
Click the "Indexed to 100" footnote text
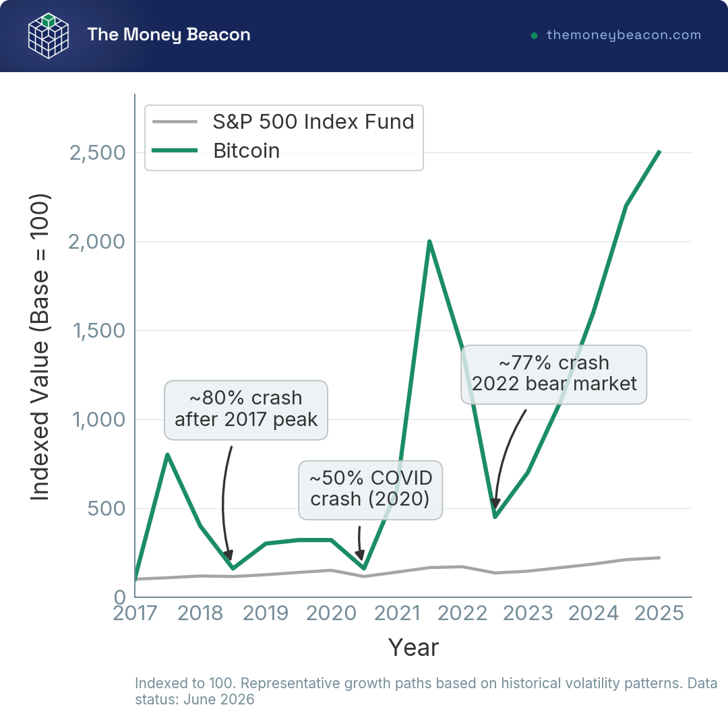pos(184,684)
